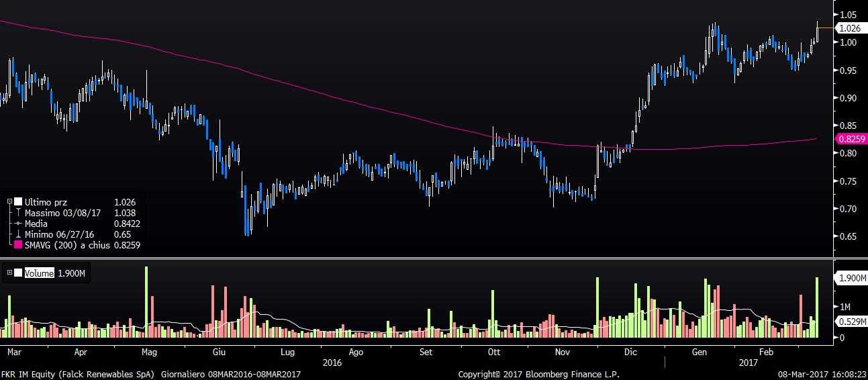Select the Media legend label
This screenshot has height=380, width=868.
click(x=36, y=224)
